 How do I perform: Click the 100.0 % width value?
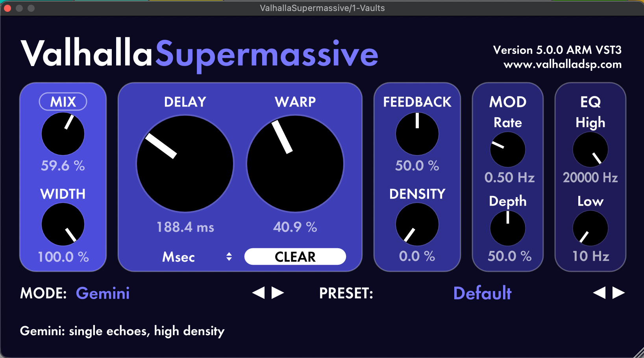tap(63, 257)
